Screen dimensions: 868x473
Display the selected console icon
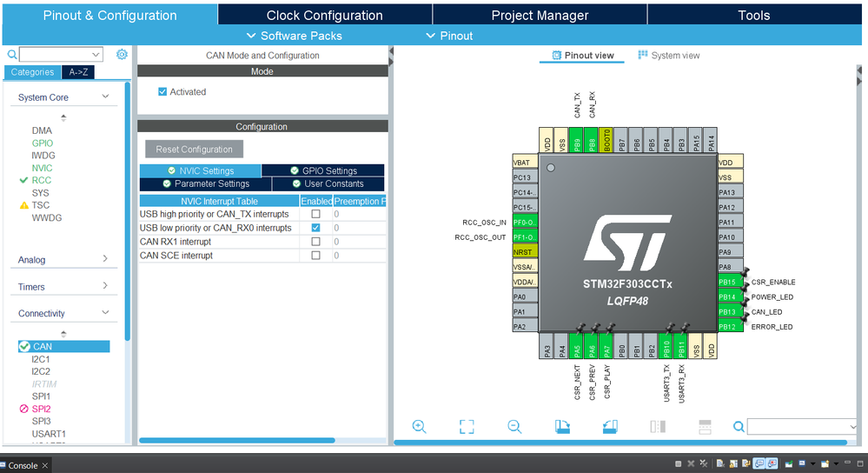(802, 463)
